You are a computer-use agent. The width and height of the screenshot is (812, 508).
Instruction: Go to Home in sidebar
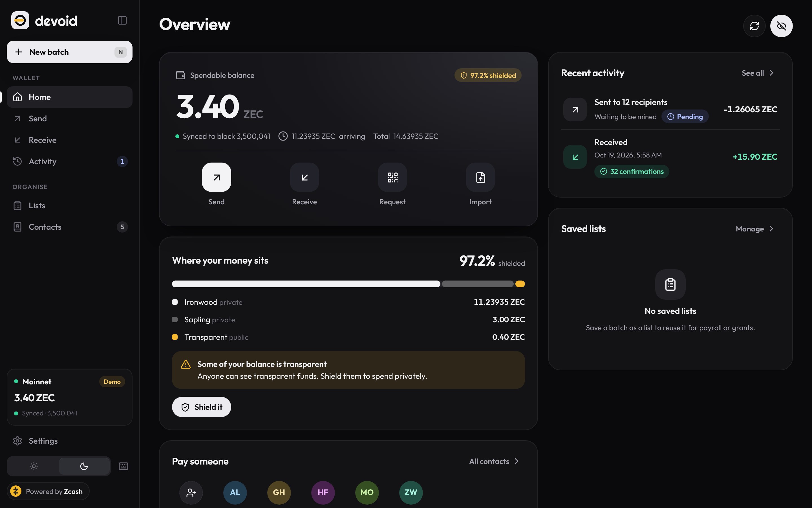point(69,97)
